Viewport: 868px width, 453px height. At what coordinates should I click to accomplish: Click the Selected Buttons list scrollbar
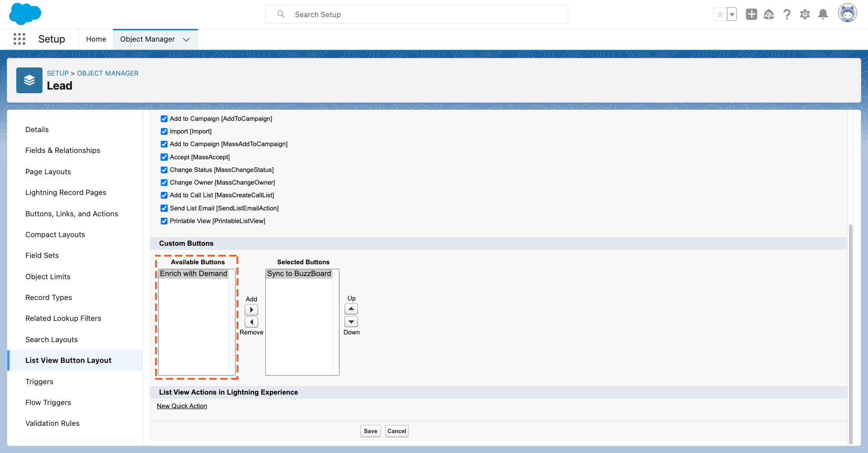click(336, 322)
